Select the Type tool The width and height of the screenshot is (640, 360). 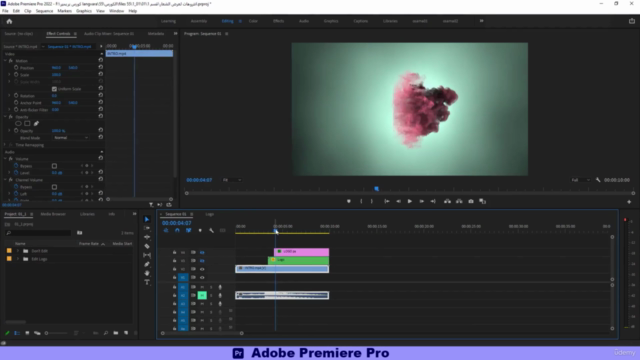coord(147,282)
